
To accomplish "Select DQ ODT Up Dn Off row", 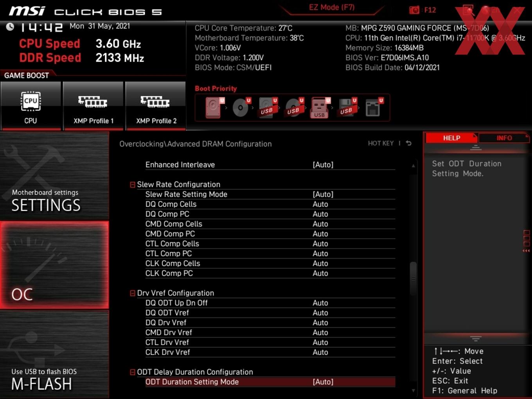I will [270, 303].
